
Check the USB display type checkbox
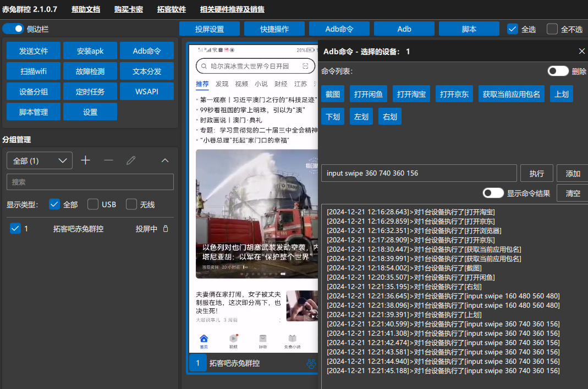click(93, 204)
